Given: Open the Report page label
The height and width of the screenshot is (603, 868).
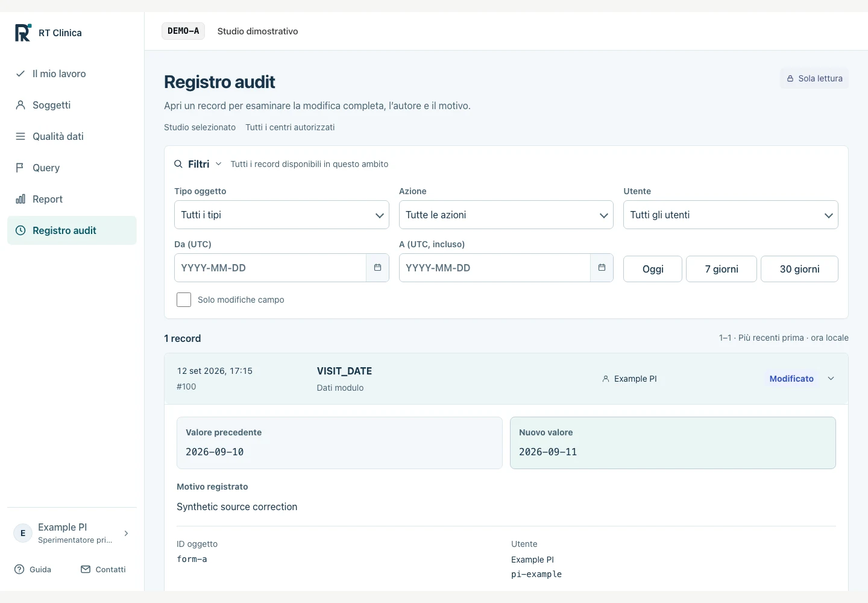Looking at the screenshot, I should tap(48, 199).
